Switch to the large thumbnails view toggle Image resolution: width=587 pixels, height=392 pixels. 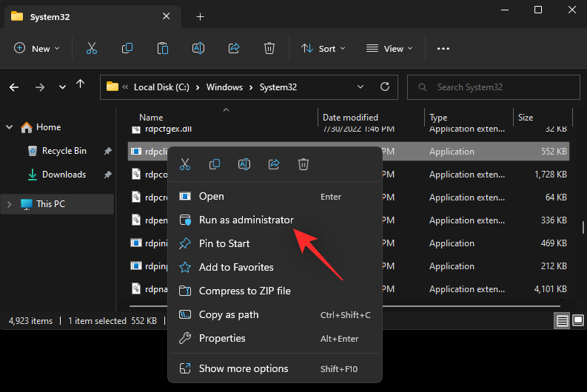[577, 321]
